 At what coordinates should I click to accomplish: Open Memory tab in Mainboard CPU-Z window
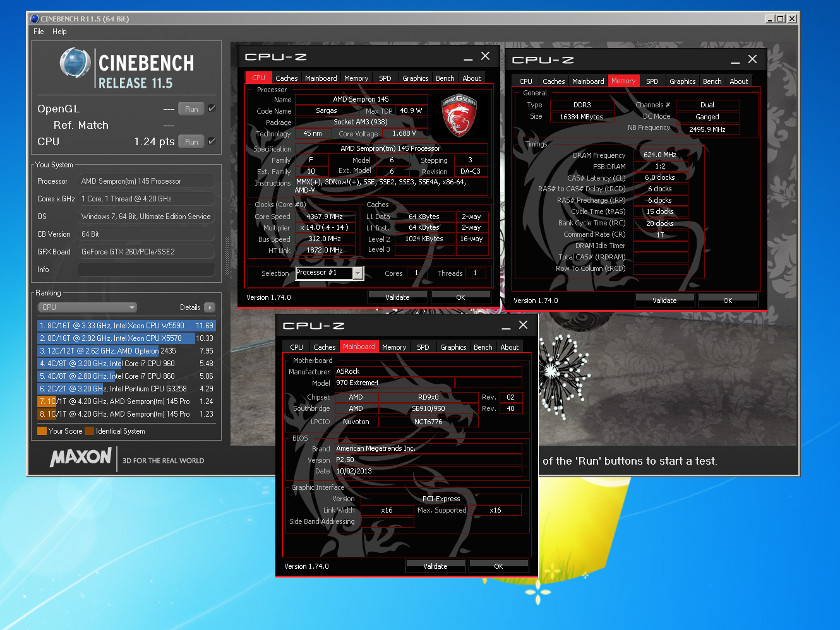(x=394, y=347)
